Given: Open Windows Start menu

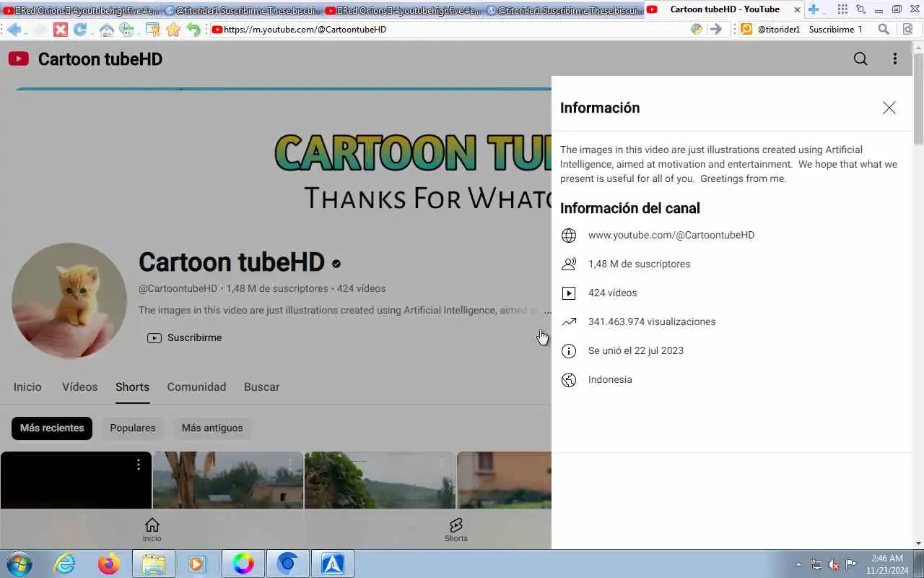Looking at the screenshot, I should (x=19, y=564).
